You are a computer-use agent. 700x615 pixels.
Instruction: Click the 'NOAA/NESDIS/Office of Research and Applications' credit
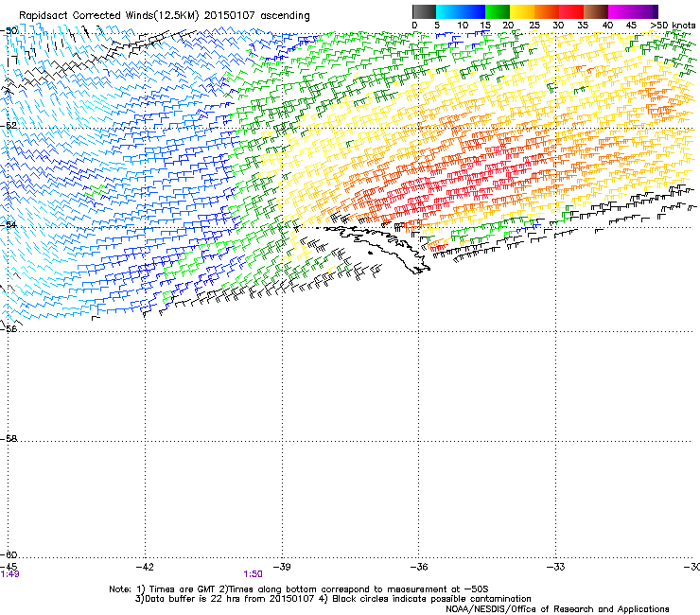click(557, 609)
